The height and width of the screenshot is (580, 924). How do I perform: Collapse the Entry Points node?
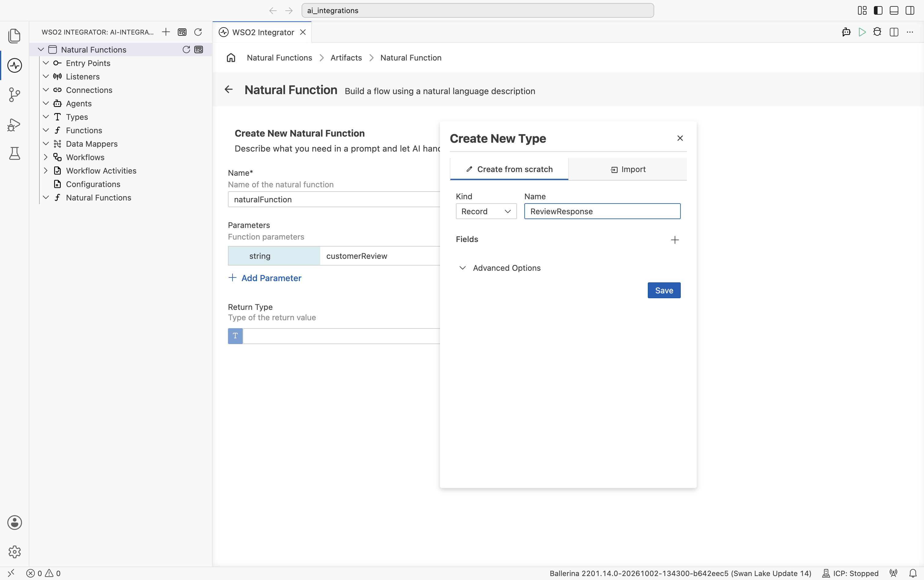pos(46,63)
